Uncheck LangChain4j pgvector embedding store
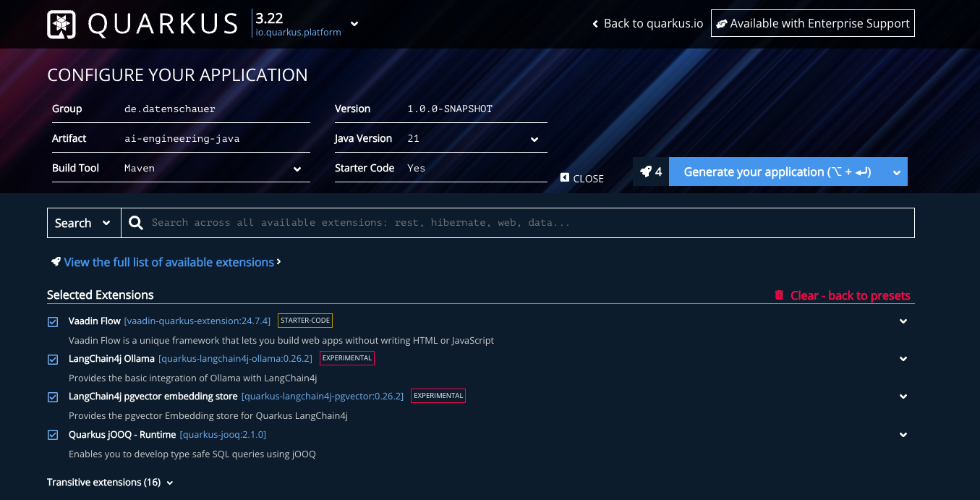The image size is (980, 500). [53, 397]
